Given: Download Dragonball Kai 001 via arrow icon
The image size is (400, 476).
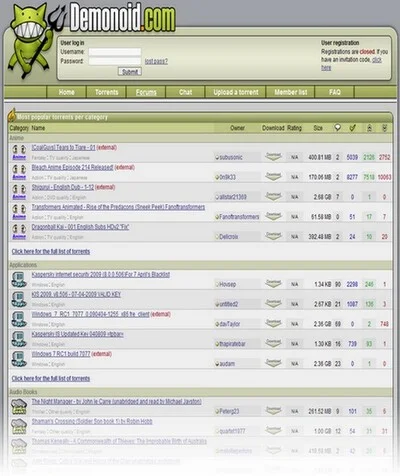Looking at the screenshot, I should [273, 236].
